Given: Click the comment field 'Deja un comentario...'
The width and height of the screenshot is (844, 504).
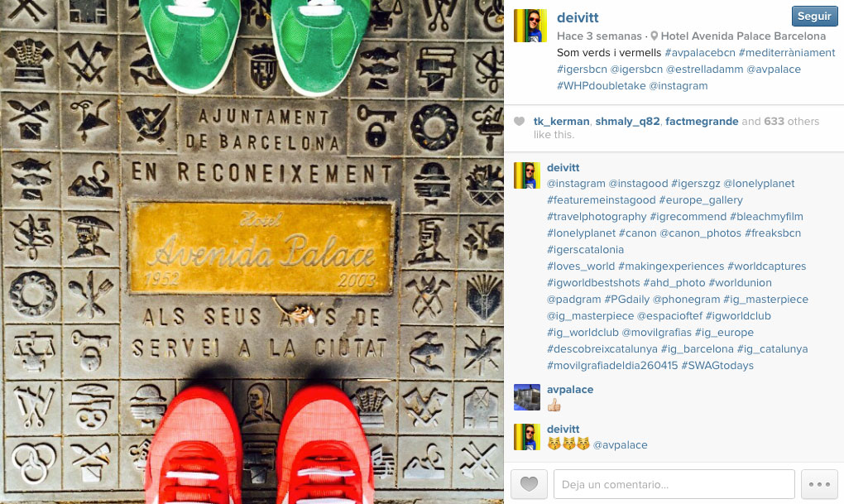Looking at the screenshot, I should pyautogui.click(x=674, y=484).
